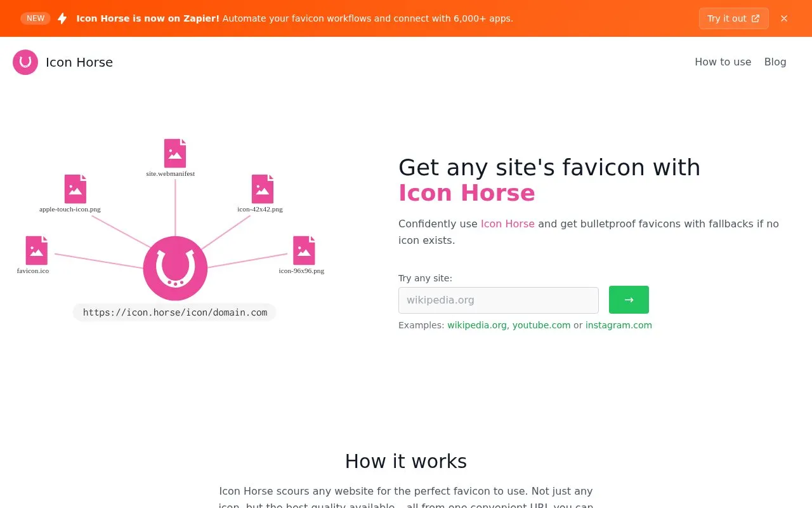Image resolution: width=812 pixels, height=508 pixels.
Task: Click the Icon Horse site title
Action: [79, 62]
